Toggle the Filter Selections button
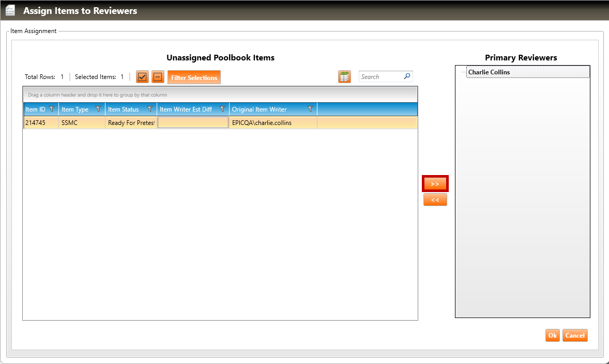This screenshot has height=364, width=609. pos(194,77)
